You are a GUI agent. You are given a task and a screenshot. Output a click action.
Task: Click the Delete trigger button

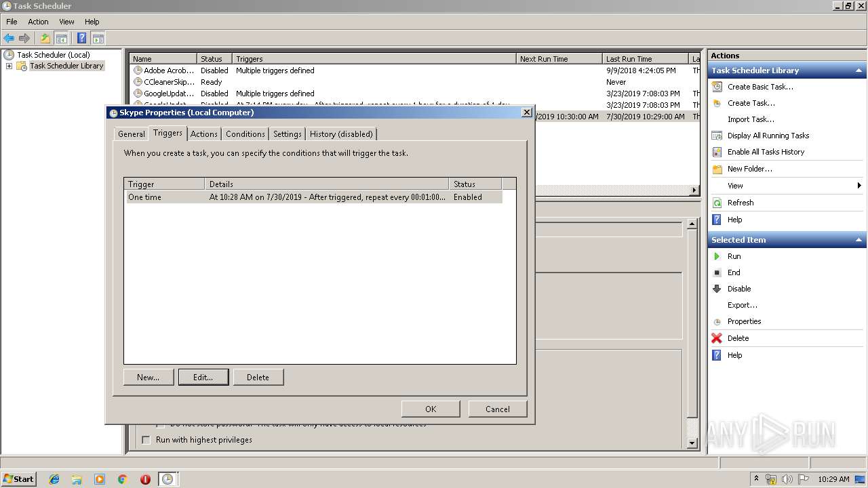coord(258,378)
